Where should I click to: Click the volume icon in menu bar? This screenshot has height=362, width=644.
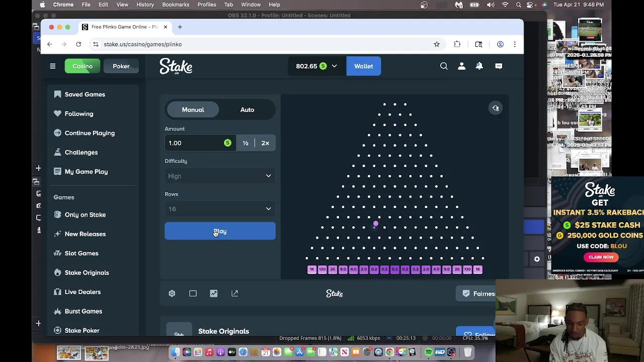[490, 5]
